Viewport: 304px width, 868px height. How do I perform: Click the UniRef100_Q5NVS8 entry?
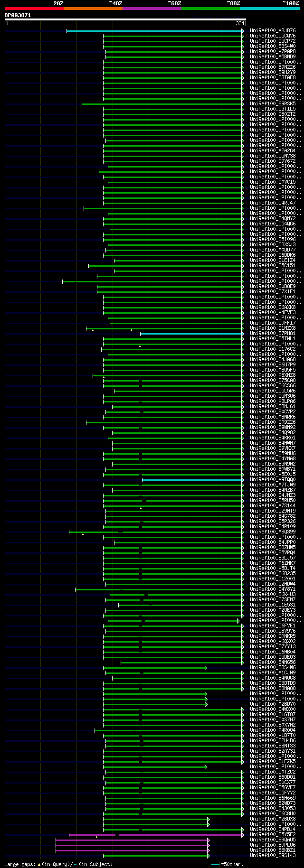coord(273,156)
